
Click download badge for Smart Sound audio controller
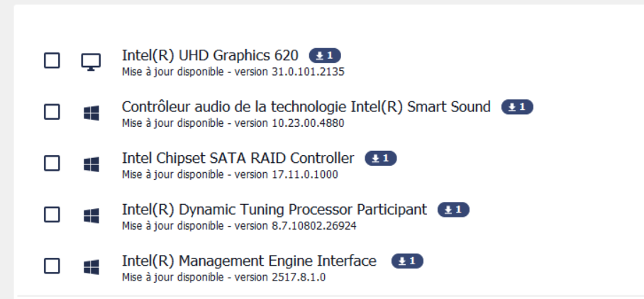(517, 107)
